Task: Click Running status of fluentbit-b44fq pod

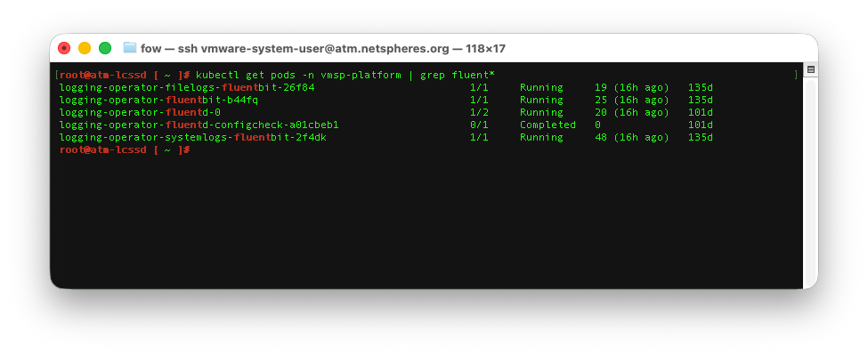Action: coord(541,100)
